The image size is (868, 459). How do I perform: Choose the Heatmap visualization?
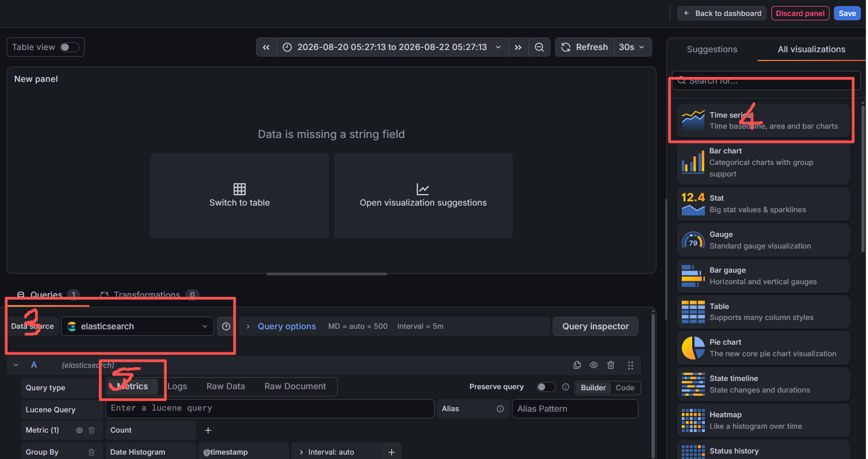click(764, 421)
